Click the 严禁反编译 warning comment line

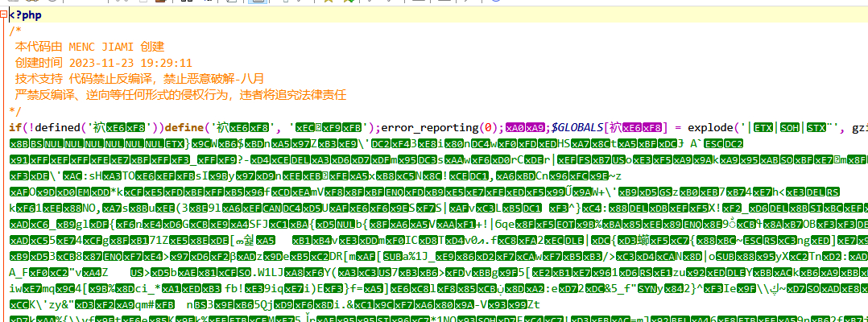(x=180, y=95)
